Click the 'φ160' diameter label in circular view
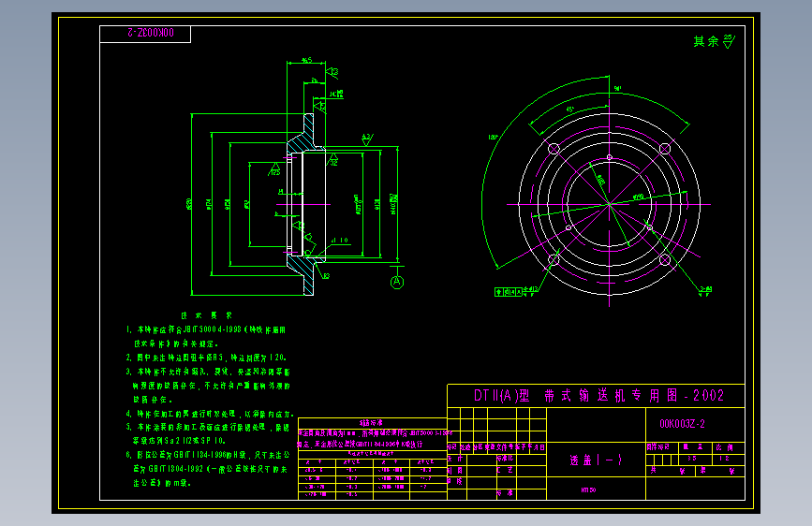812x526 pixels. click(638, 197)
